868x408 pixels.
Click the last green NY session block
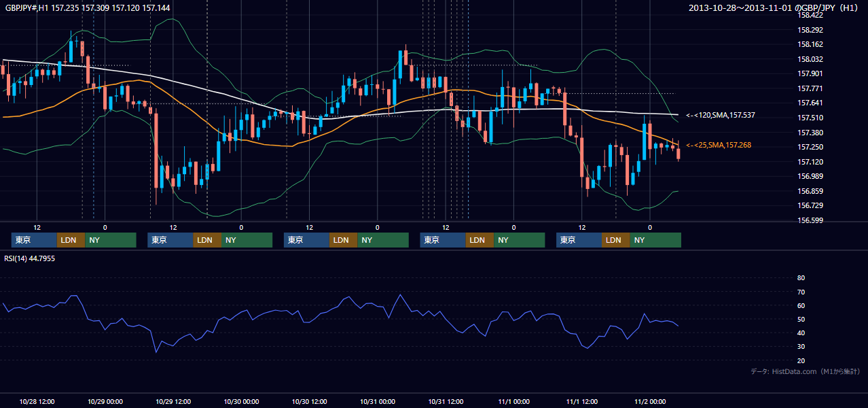(655, 240)
